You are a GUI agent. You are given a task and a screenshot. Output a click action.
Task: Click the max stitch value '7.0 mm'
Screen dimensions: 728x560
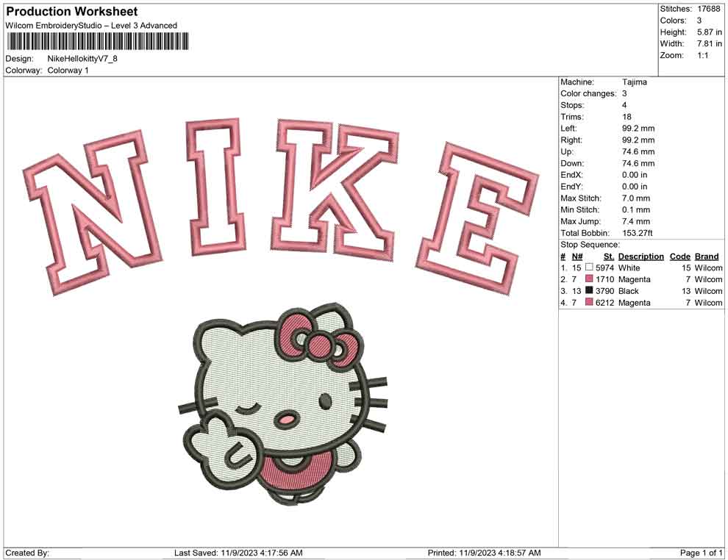[x=636, y=198]
